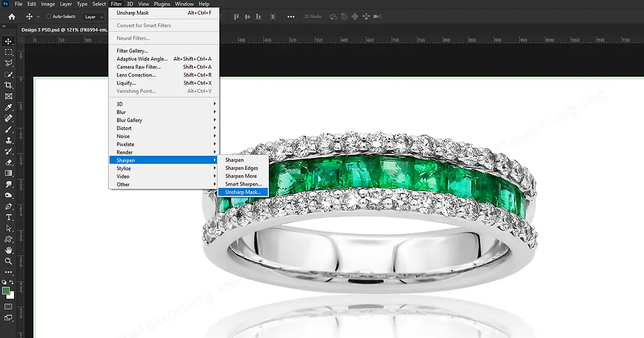Select the Lasso tool

click(x=8, y=63)
